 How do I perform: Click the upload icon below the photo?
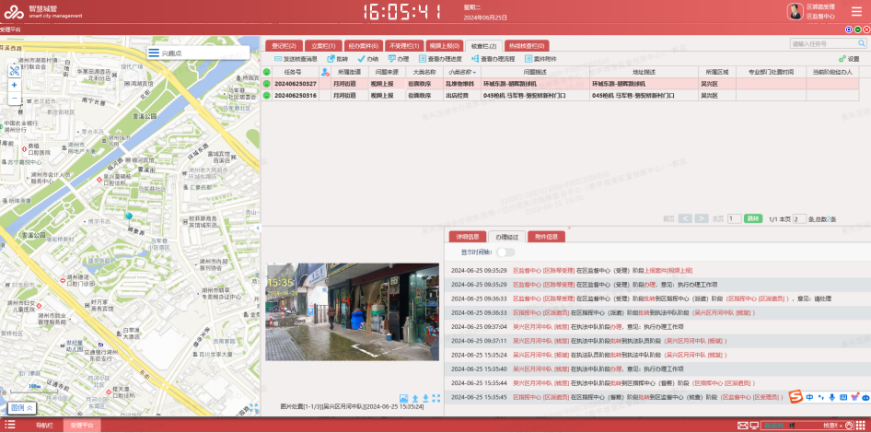click(x=415, y=399)
